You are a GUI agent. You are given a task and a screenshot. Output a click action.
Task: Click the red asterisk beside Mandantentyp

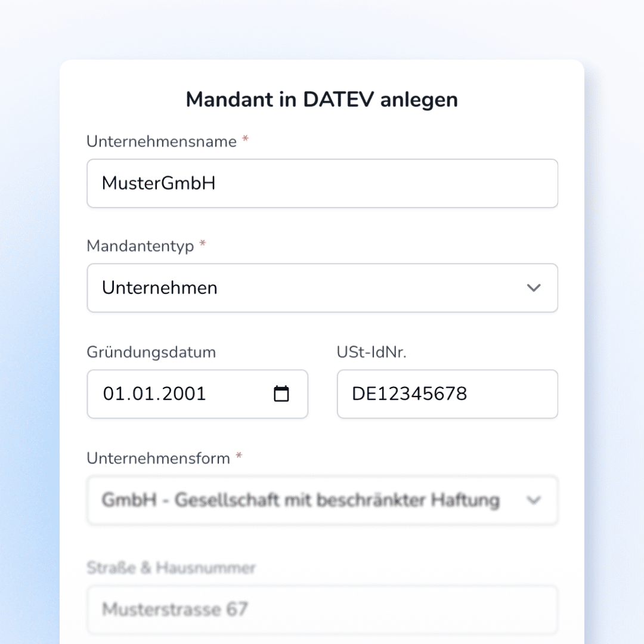tap(203, 244)
